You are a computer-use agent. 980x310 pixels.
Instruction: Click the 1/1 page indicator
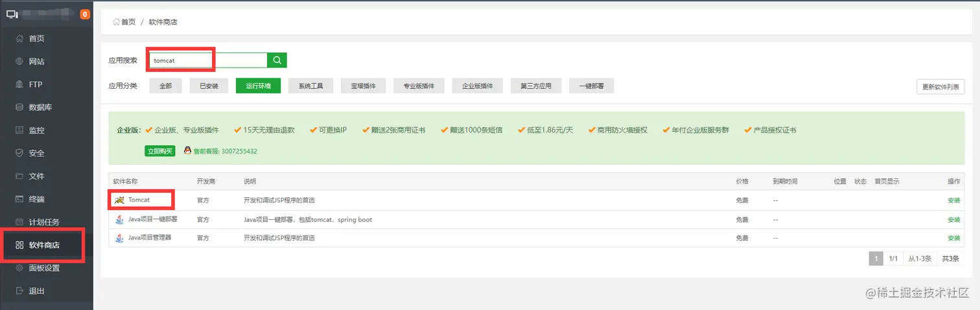pos(892,259)
